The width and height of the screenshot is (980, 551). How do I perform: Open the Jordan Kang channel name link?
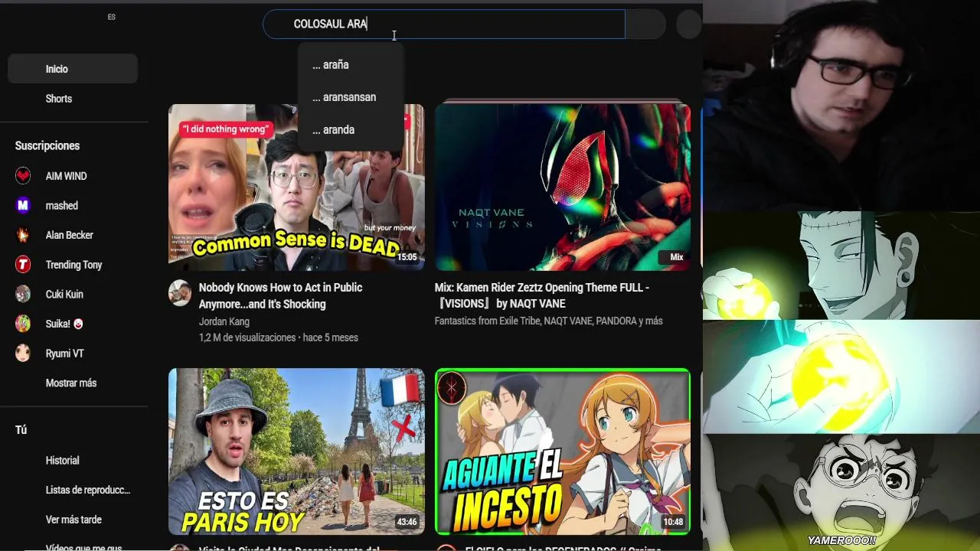click(x=224, y=321)
